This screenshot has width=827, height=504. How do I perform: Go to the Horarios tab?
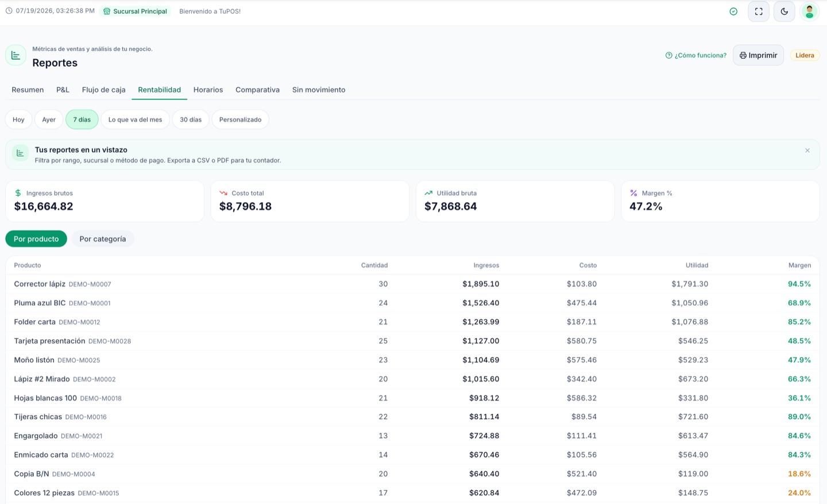click(x=208, y=90)
